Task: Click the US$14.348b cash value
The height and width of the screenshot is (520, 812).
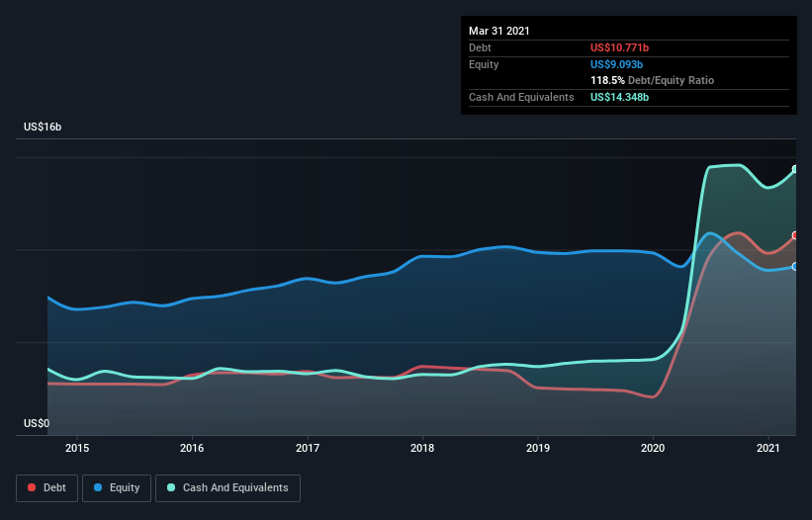Action: click(619, 97)
